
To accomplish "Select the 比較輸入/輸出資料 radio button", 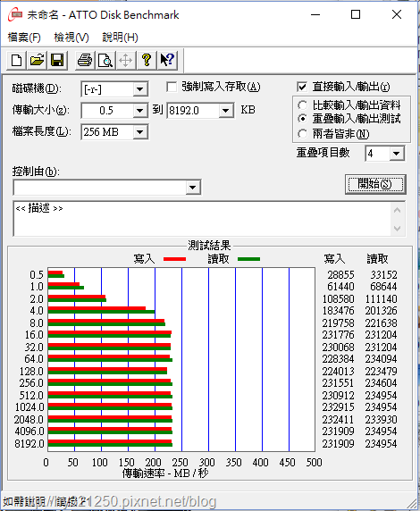I will [302, 105].
